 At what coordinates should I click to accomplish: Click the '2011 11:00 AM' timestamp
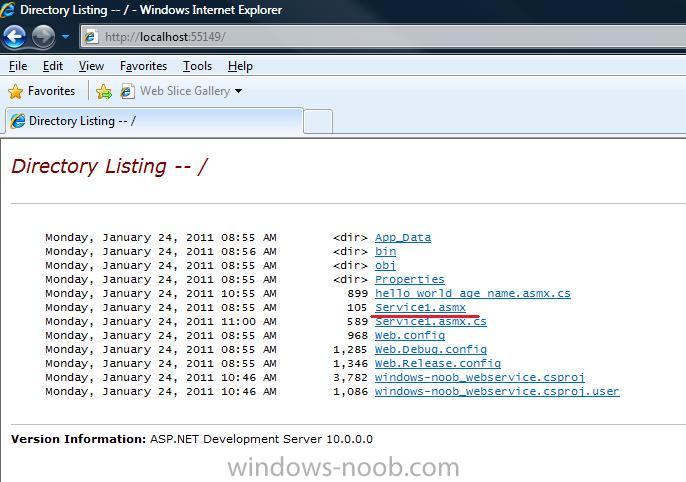click(x=231, y=321)
